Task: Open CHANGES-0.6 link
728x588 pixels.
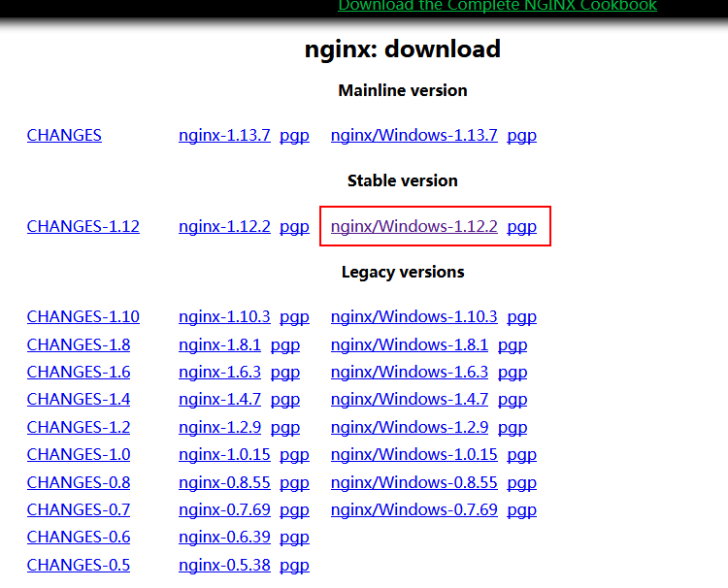Action: 79,537
